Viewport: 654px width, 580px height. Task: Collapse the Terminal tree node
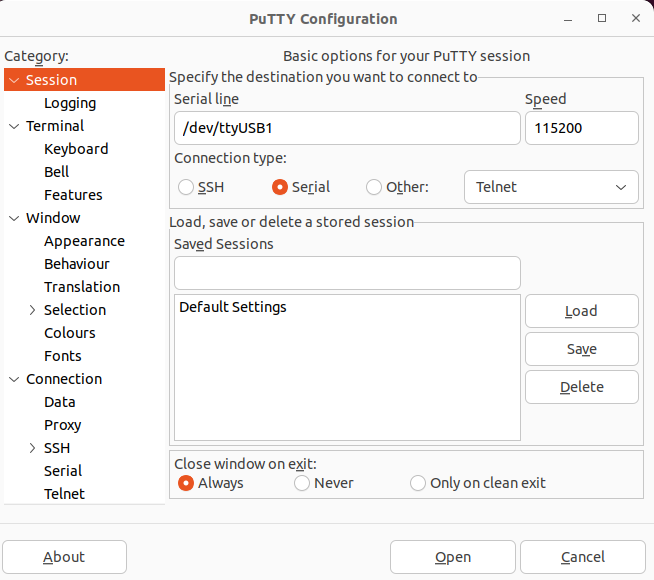pyautogui.click(x=14, y=126)
